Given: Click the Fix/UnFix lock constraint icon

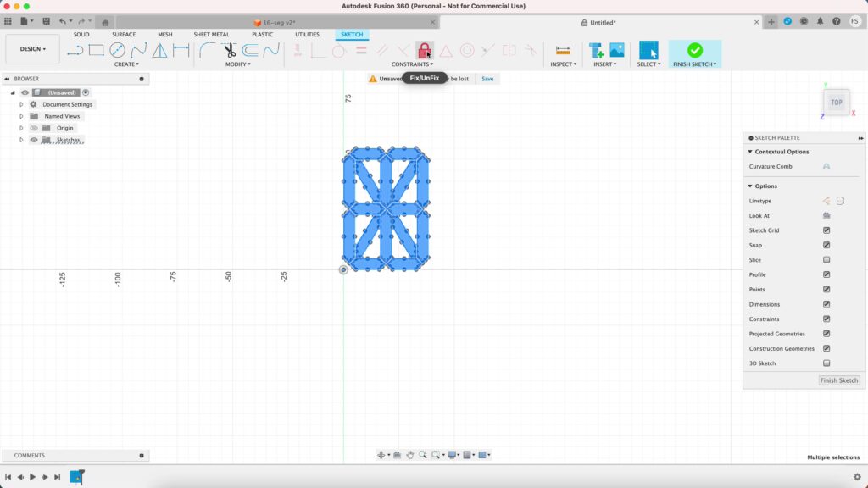Looking at the screenshot, I should point(424,51).
